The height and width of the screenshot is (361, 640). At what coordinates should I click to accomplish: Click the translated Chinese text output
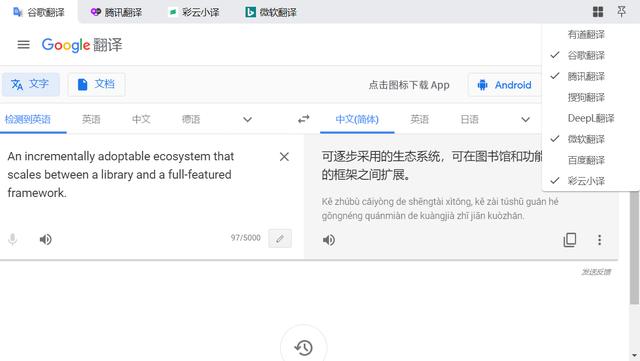[432, 165]
